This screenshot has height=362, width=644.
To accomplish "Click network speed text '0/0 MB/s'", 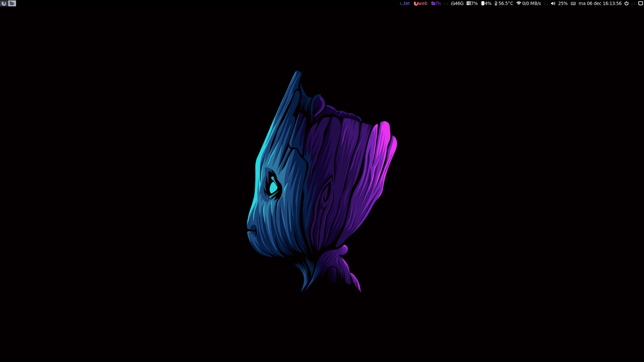I will 532,3.
